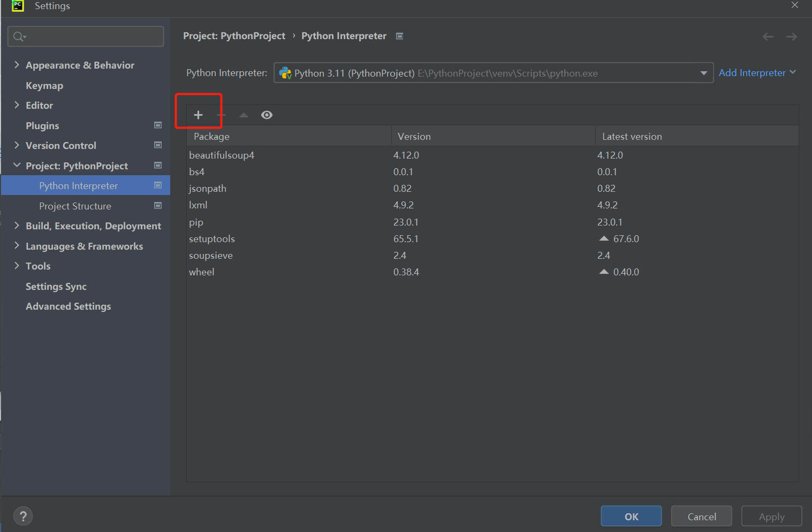This screenshot has height=532, width=812.
Task: Click version 65.5.1 of setuptools
Action: click(x=406, y=238)
